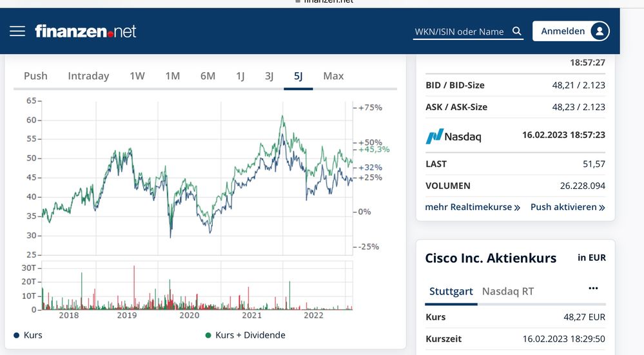Open the hamburger navigation menu
Viewport: 644px width, 355px height.
pyautogui.click(x=17, y=31)
